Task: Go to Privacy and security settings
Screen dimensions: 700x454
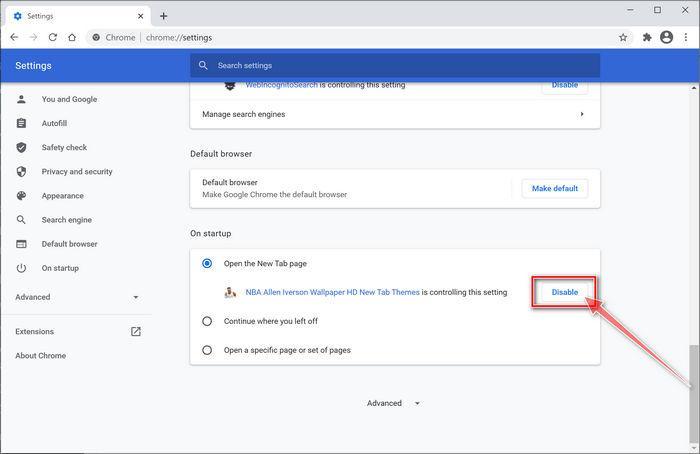Action: pyautogui.click(x=76, y=172)
